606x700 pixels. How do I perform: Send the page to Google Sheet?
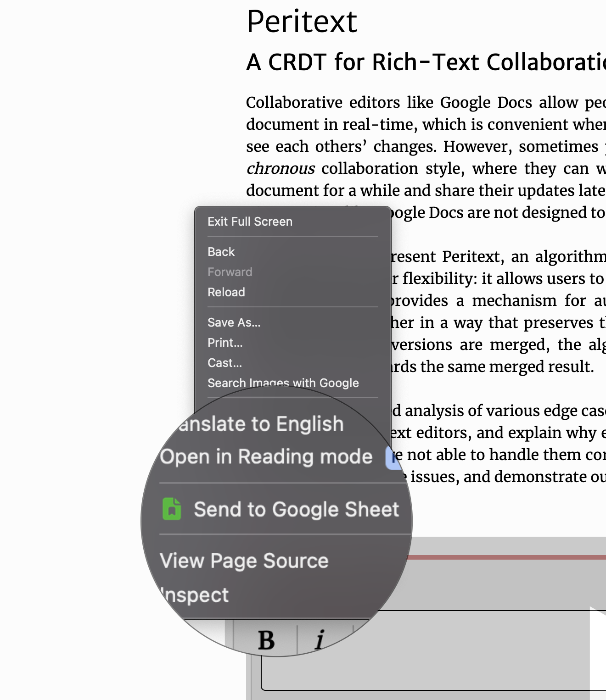tap(296, 509)
